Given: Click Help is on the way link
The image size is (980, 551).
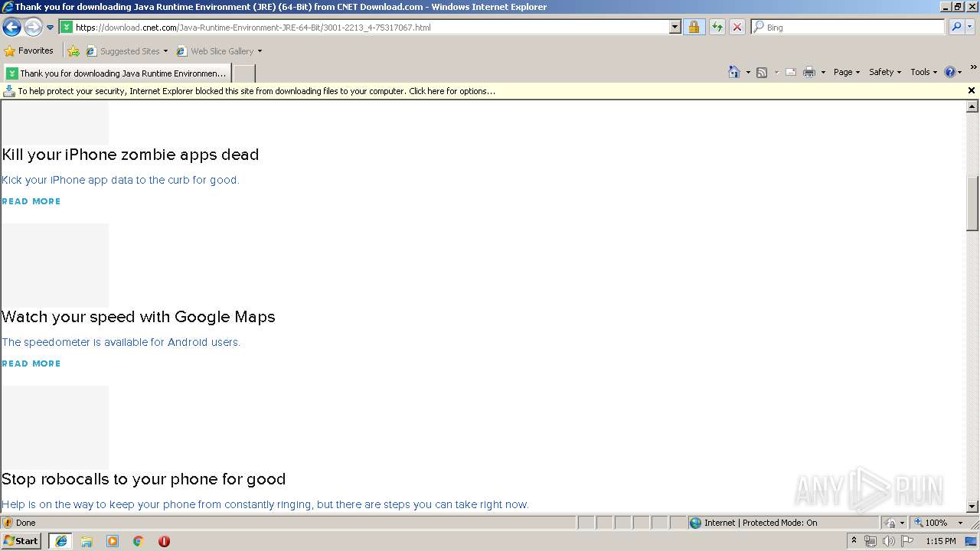Looking at the screenshot, I should click(x=265, y=504).
